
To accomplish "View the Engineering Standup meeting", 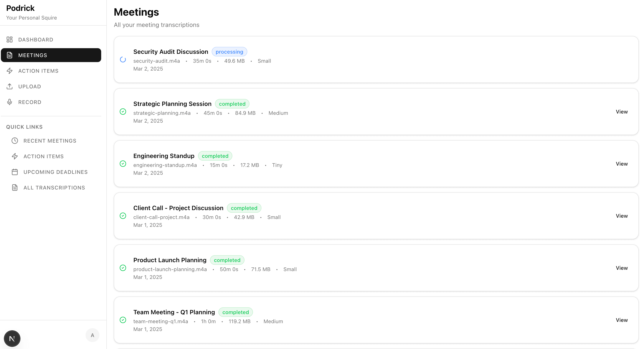I will click(621, 164).
